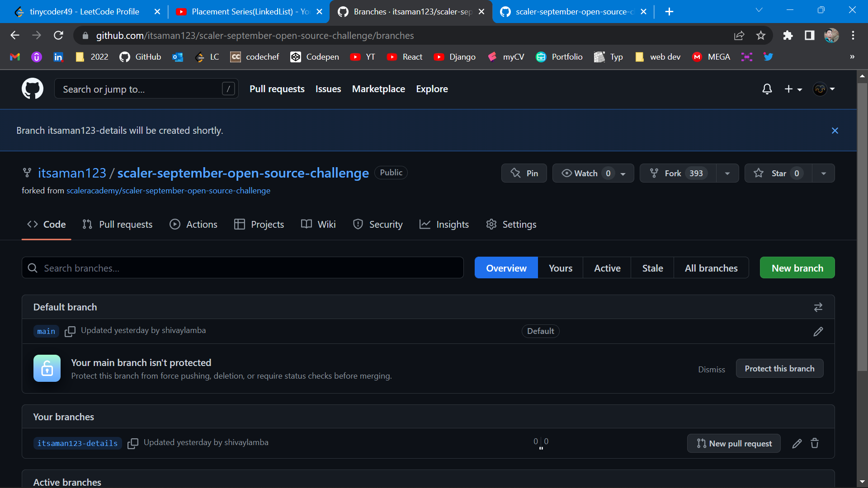Click the Search branches input field

pyautogui.click(x=242, y=267)
